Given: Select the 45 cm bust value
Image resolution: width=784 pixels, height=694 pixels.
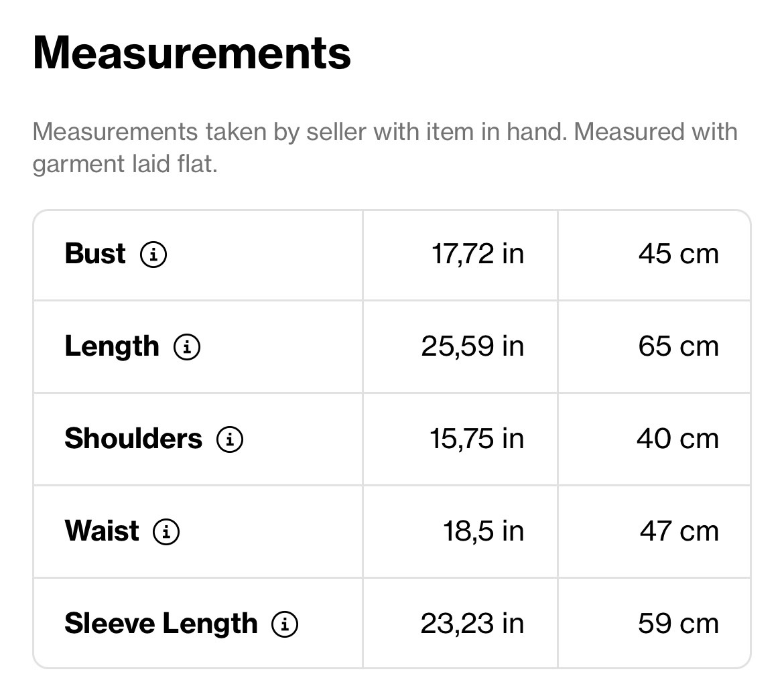Looking at the screenshot, I should tap(679, 254).
